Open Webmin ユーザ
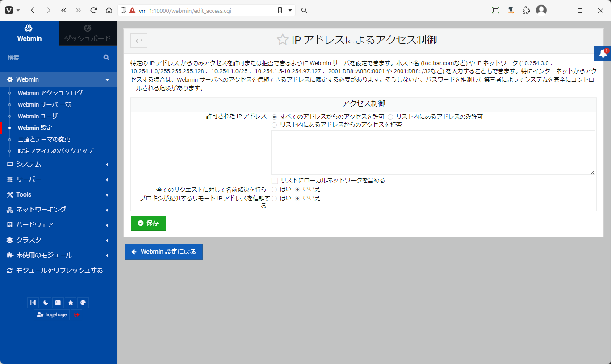Viewport: 611px width, 364px height. click(x=38, y=116)
